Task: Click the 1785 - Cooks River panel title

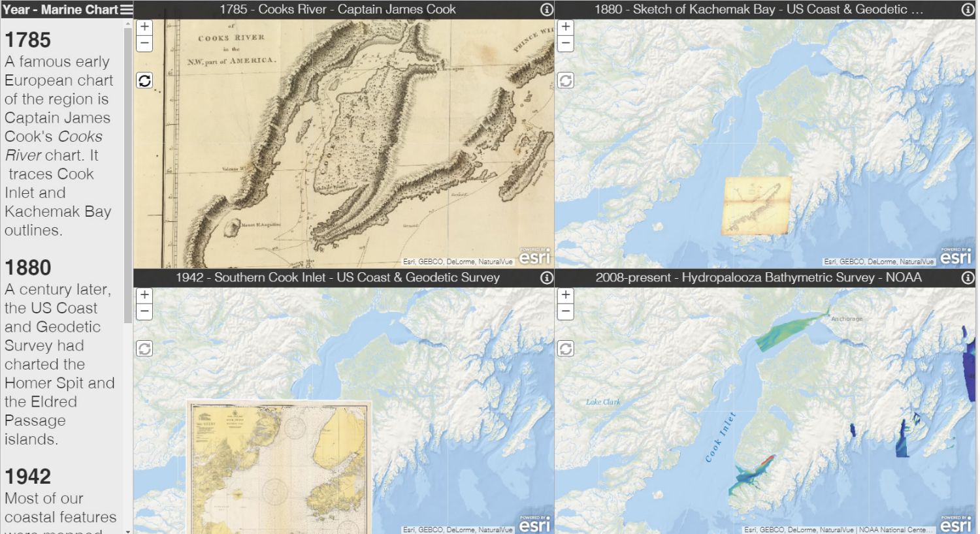Action: click(x=338, y=10)
